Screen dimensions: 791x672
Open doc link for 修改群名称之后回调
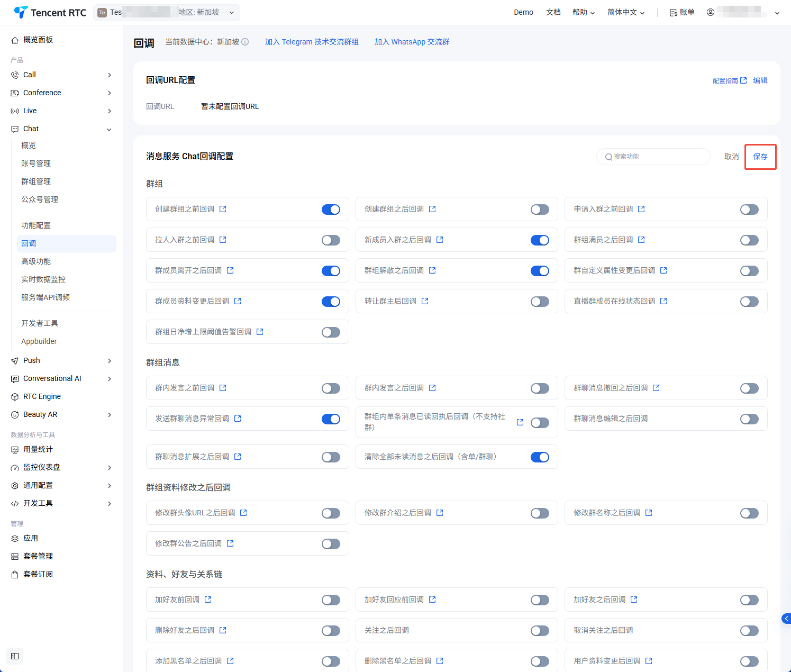click(x=649, y=513)
